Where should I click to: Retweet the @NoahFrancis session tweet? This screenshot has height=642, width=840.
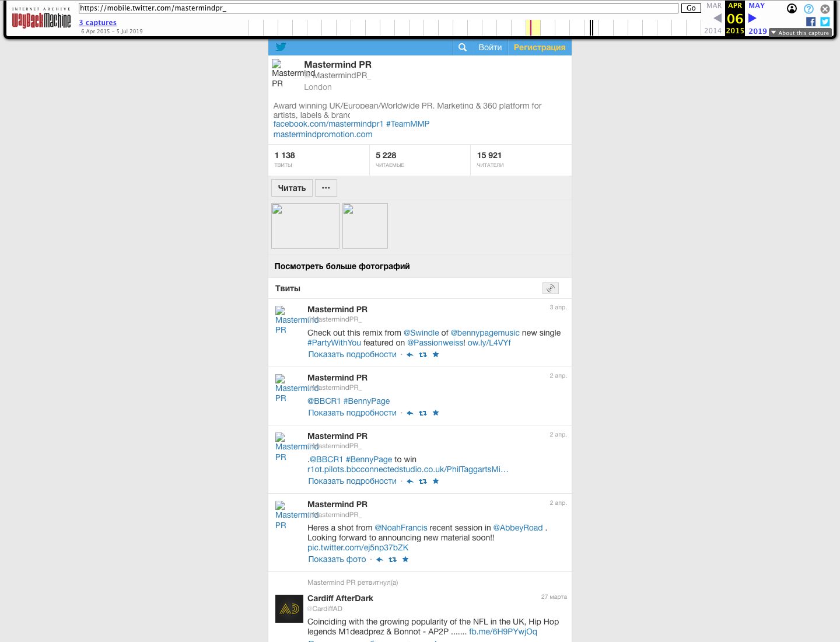tap(393, 560)
